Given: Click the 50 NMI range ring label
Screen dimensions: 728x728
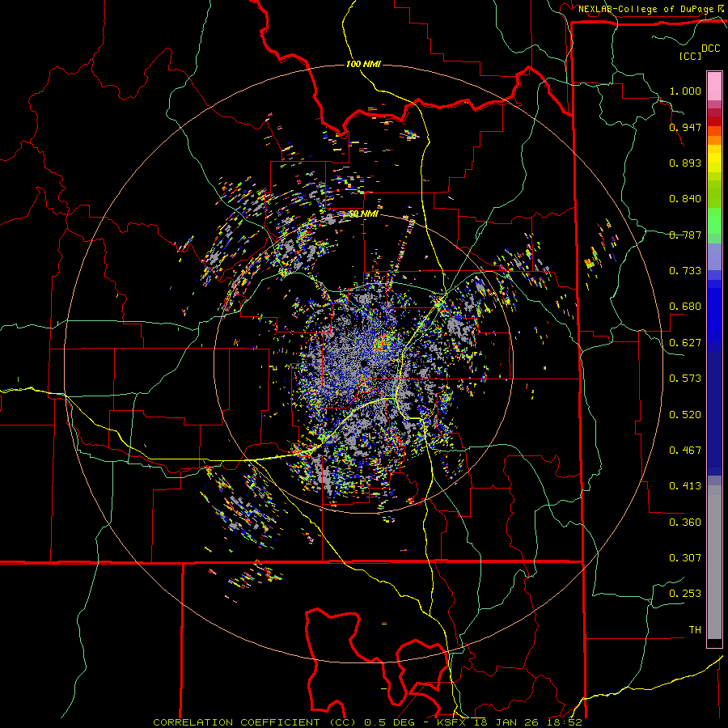Looking at the screenshot, I should (363, 214).
